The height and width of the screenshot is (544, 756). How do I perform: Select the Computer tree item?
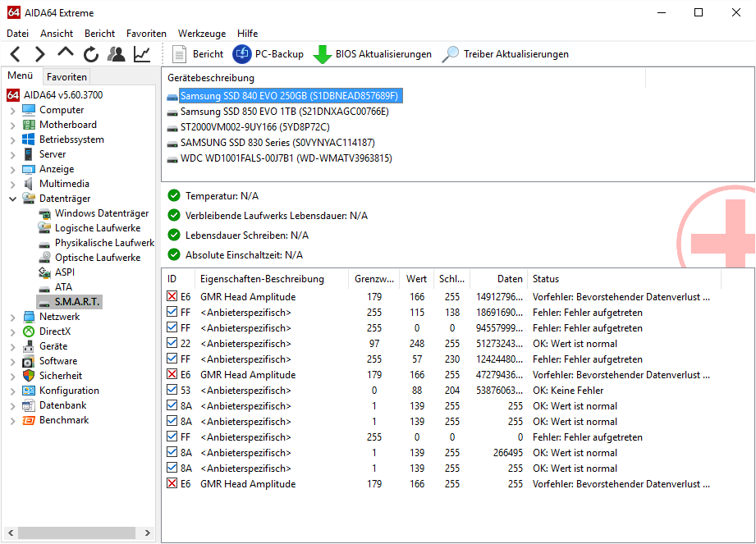click(x=62, y=110)
